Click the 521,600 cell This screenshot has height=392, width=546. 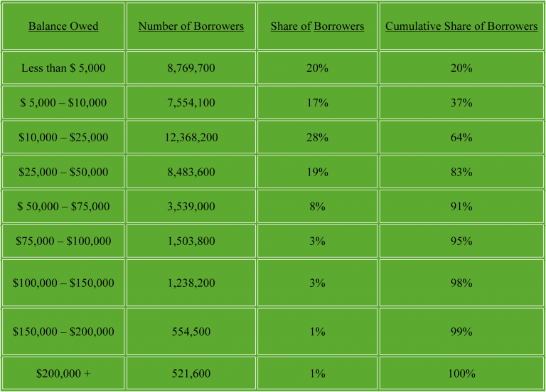pyautogui.click(x=191, y=374)
